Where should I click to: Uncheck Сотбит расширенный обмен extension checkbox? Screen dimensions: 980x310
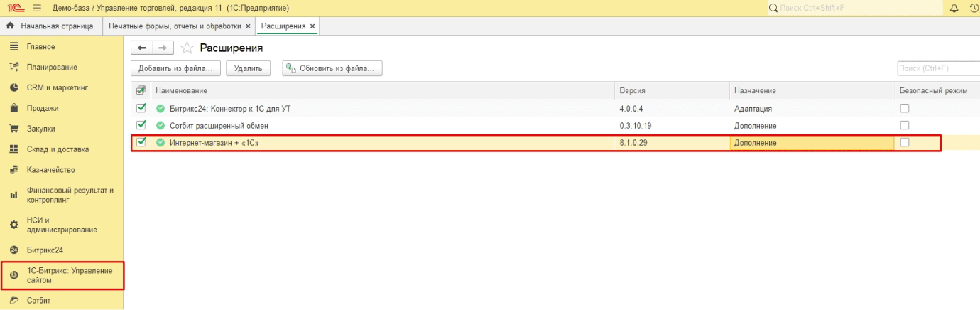(x=141, y=125)
